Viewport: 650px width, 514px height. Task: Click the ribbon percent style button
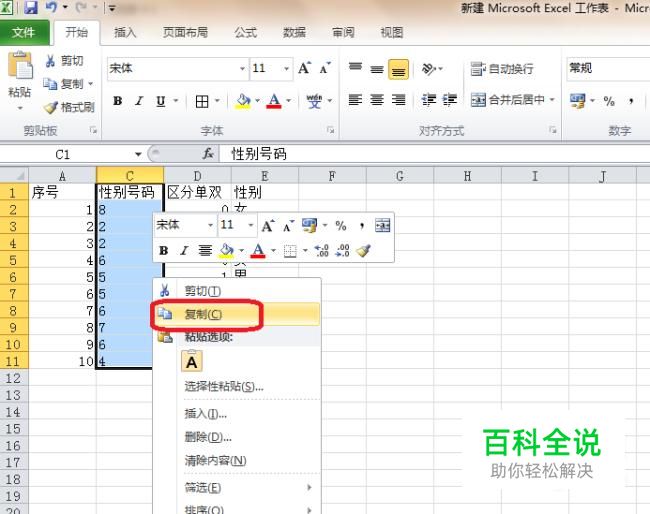(609, 101)
